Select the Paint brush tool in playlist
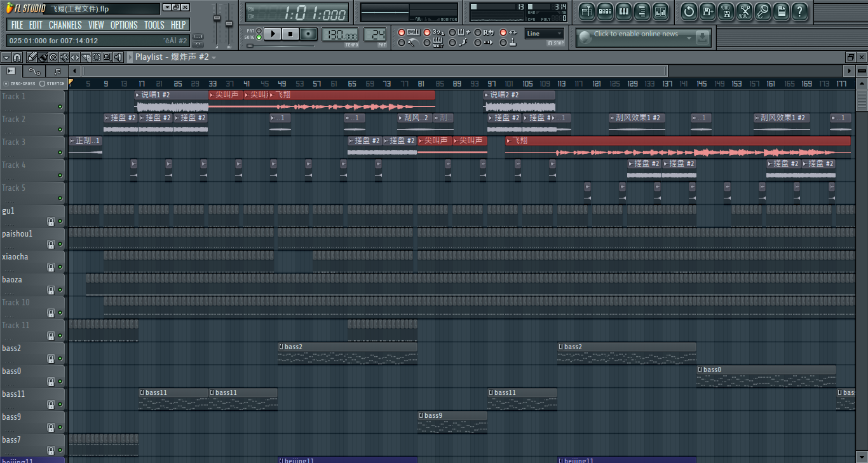This screenshot has height=463, width=868. 43,57
